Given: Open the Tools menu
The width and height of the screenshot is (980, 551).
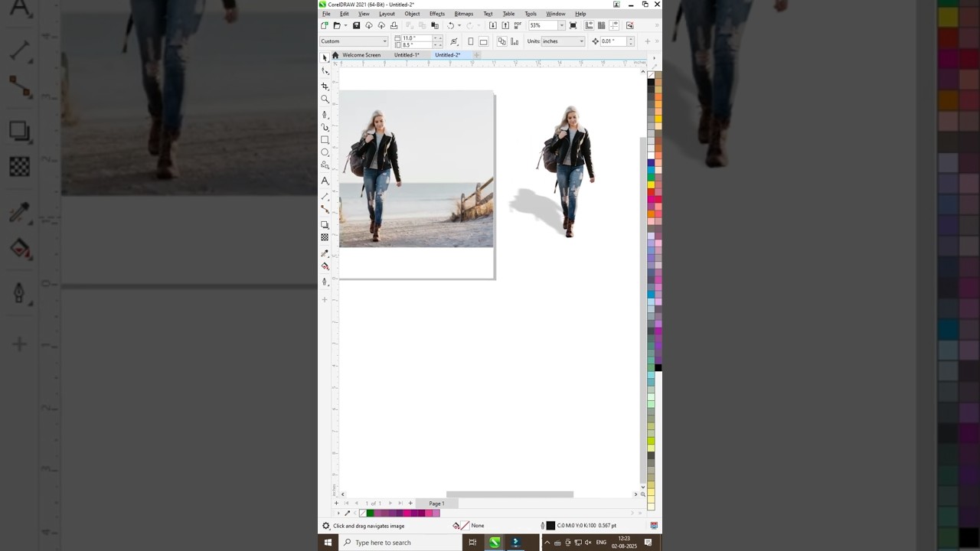Looking at the screenshot, I should 531,14.
